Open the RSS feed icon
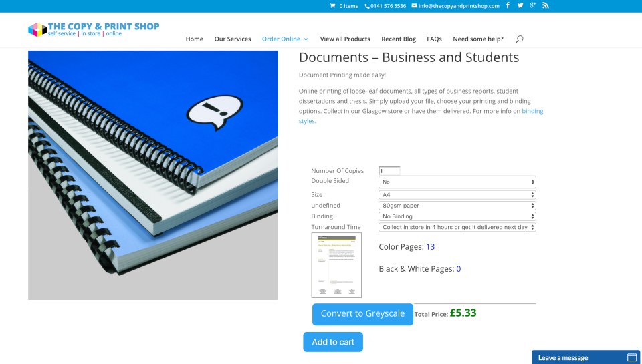 click(546, 5)
